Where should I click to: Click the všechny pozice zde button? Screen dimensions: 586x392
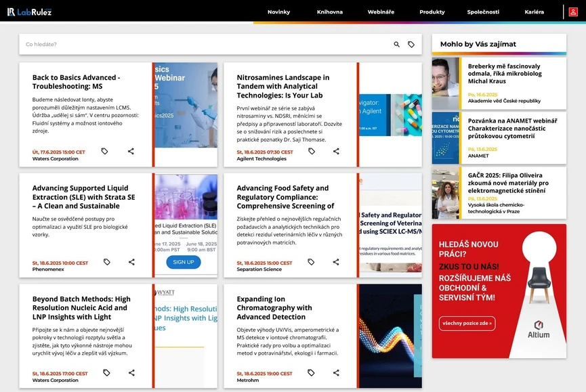click(466, 324)
